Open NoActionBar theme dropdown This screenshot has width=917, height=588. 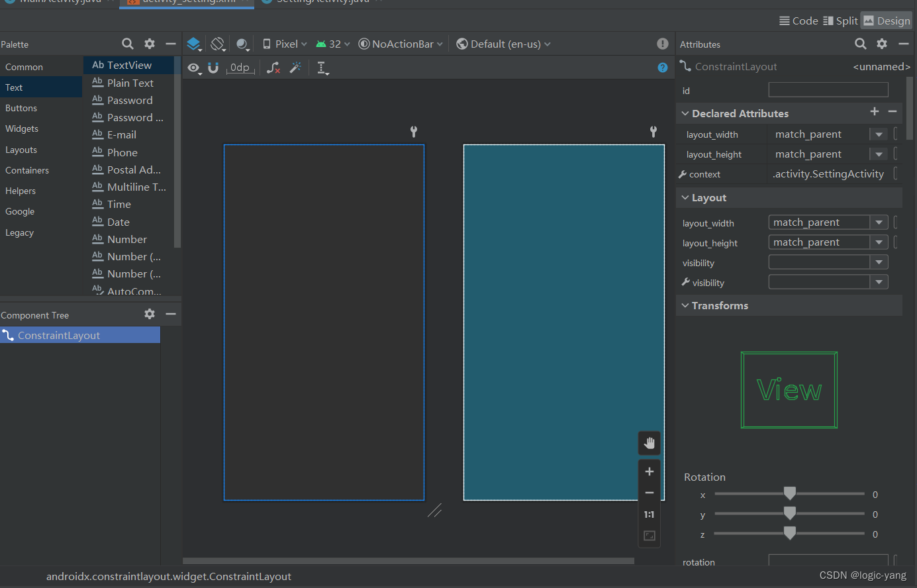coord(401,44)
